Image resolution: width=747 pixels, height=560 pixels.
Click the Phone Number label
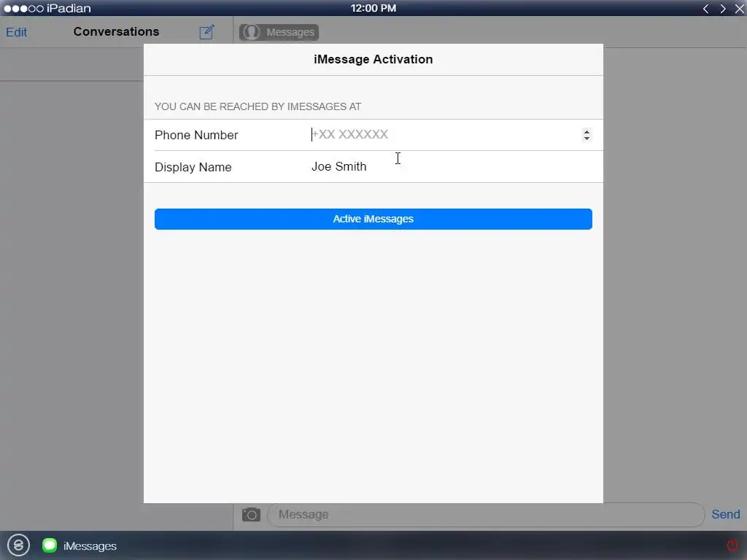[196, 135]
